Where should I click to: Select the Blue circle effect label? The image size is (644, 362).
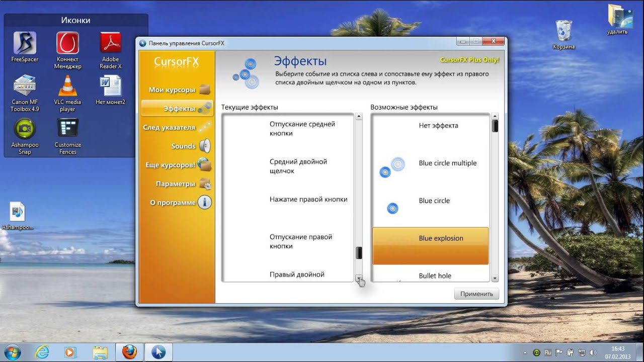[x=434, y=201]
